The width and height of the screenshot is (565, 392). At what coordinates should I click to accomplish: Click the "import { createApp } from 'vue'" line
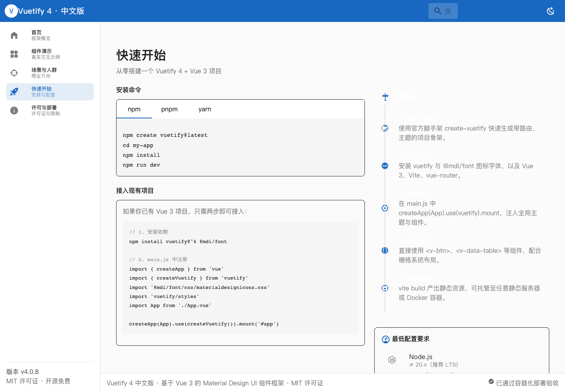(176, 269)
